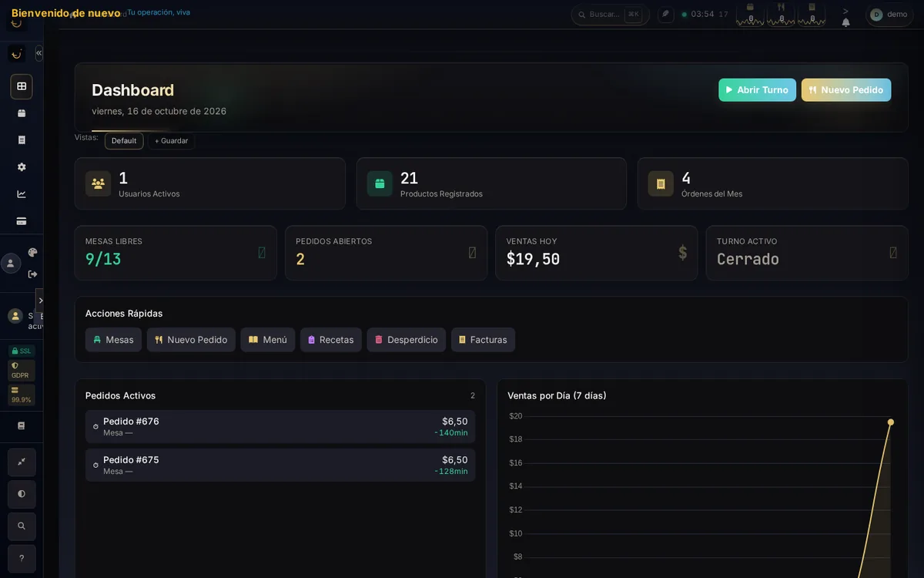Click the Usuarios Activos card
This screenshot has height=578, width=924.
[x=209, y=183]
